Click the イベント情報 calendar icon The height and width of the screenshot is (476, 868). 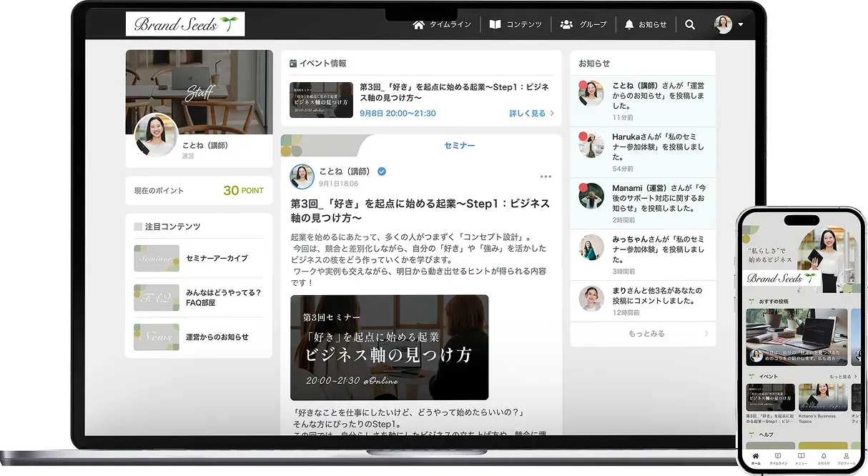coord(293,64)
